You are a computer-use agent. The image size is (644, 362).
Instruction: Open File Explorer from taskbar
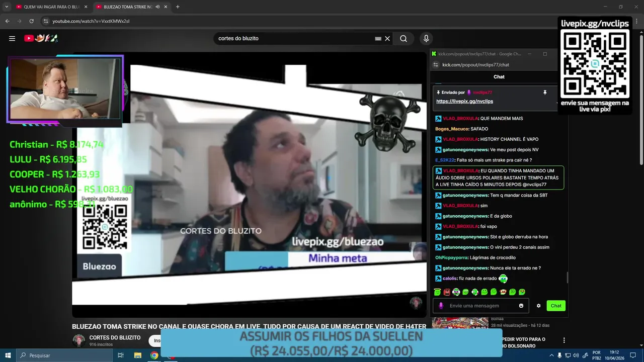coord(137,355)
